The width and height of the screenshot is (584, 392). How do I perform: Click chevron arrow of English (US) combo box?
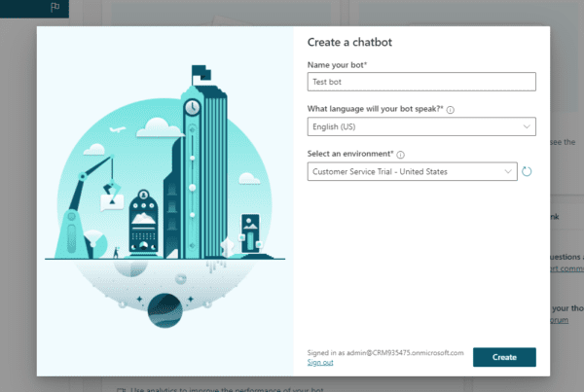527,126
